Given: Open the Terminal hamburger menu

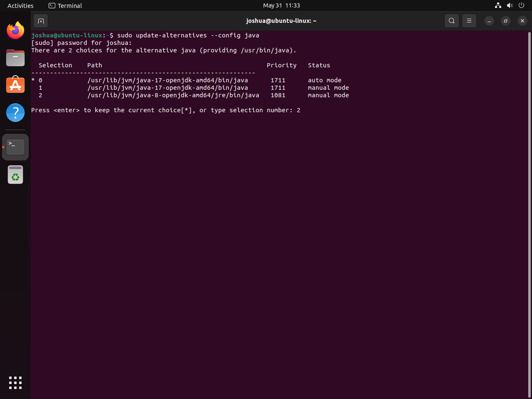Looking at the screenshot, I should (469, 20).
